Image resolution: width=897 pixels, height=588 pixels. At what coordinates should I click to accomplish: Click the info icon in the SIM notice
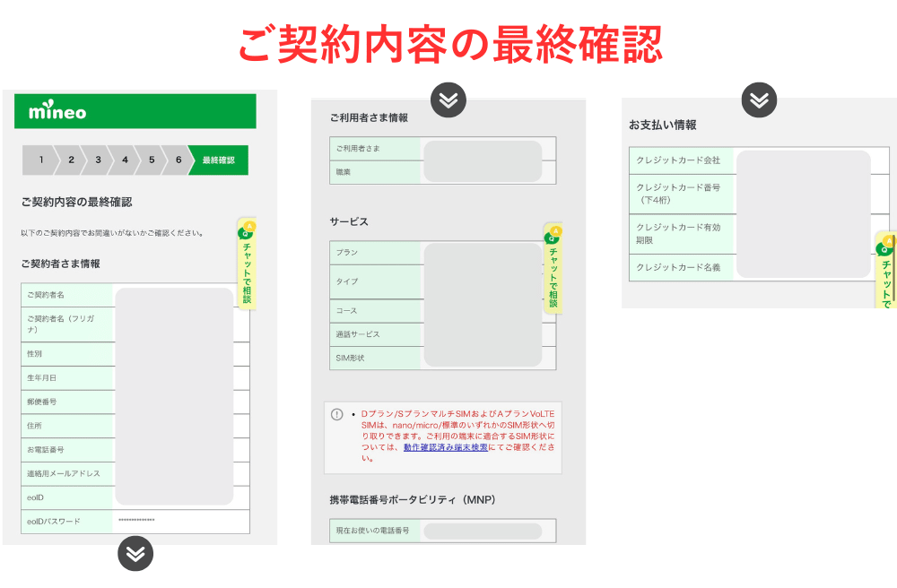(x=337, y=414)
